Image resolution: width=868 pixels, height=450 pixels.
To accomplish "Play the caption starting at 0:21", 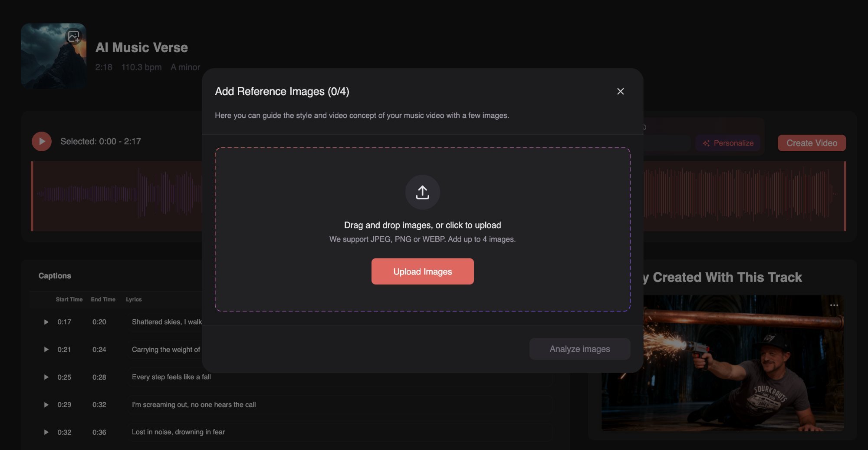I will click(x=45, y=349).
